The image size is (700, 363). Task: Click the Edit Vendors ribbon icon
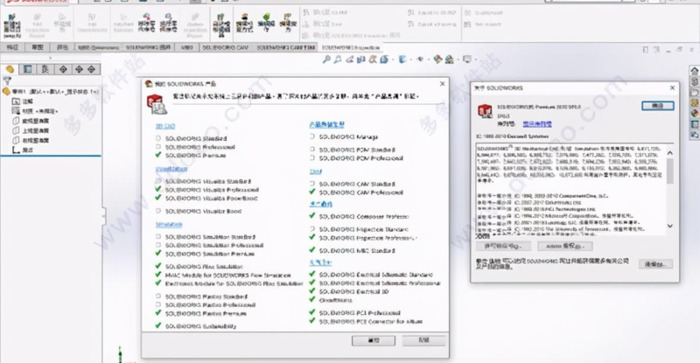288,23
